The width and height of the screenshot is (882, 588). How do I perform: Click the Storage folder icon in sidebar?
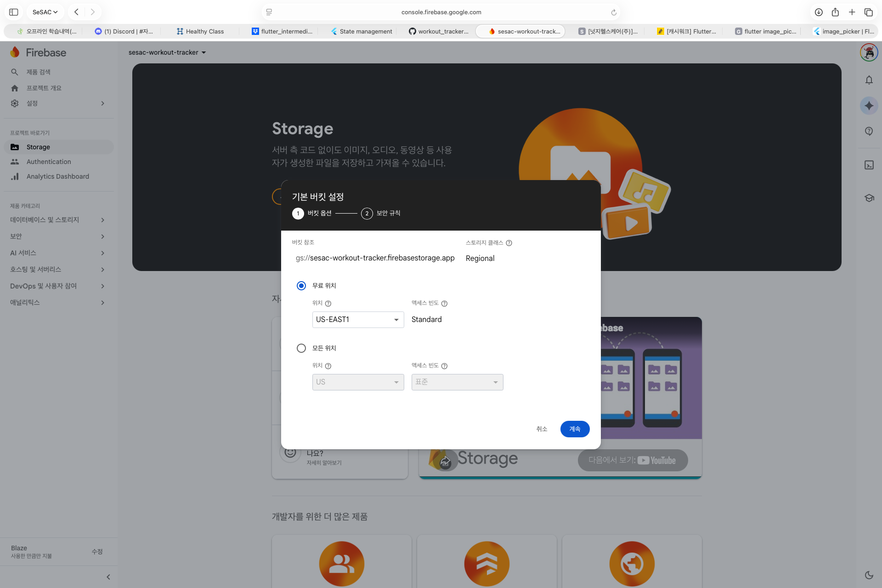point(15,147)
